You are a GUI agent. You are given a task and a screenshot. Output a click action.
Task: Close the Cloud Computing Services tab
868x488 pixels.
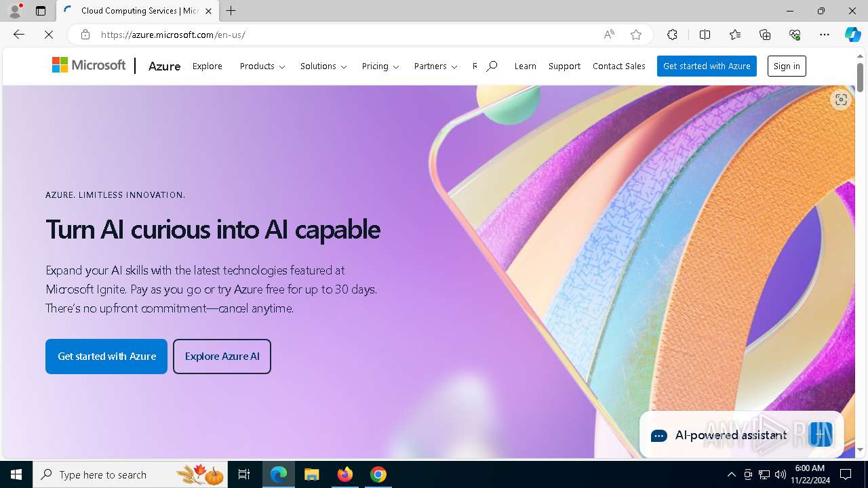[x=209, y=11]
